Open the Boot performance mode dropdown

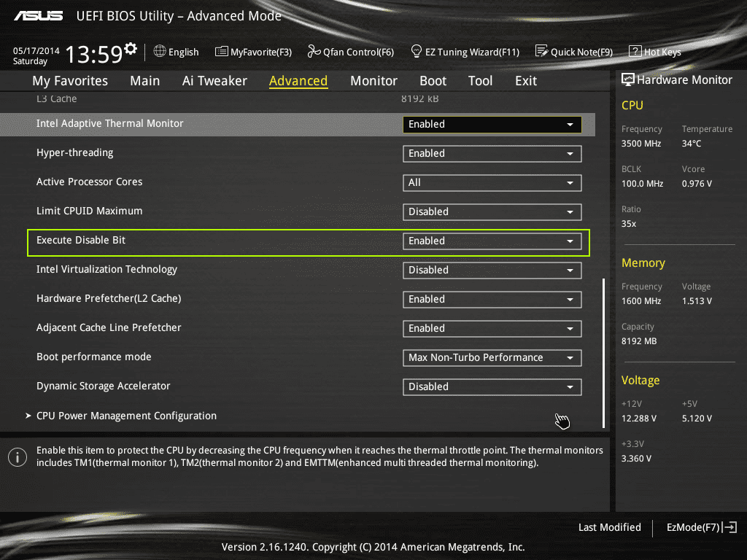point(492,357)
